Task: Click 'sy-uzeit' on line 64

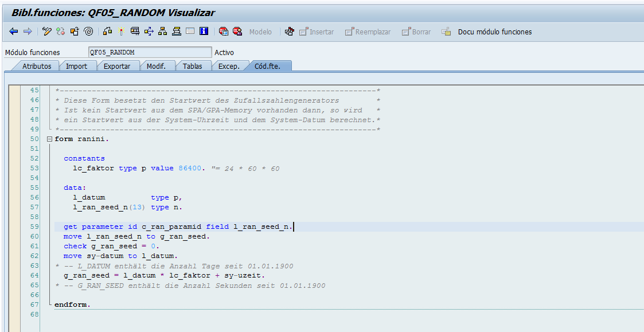Action: tap(244, 275)
